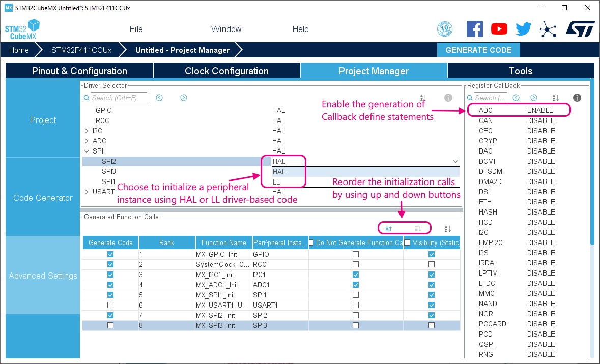Expand the USART driver tree node
Screen dimensions: 600x364
87,192
